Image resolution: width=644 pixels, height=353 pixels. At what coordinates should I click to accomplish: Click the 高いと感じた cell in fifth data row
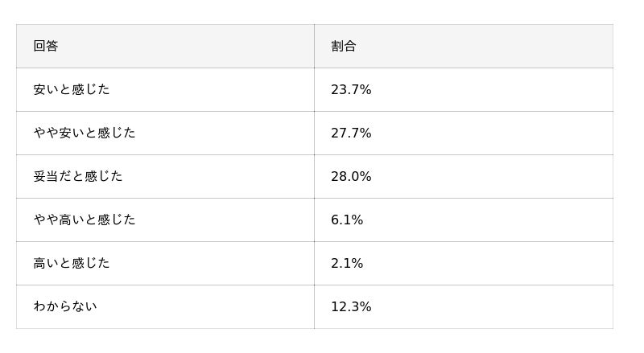(72, 264)
